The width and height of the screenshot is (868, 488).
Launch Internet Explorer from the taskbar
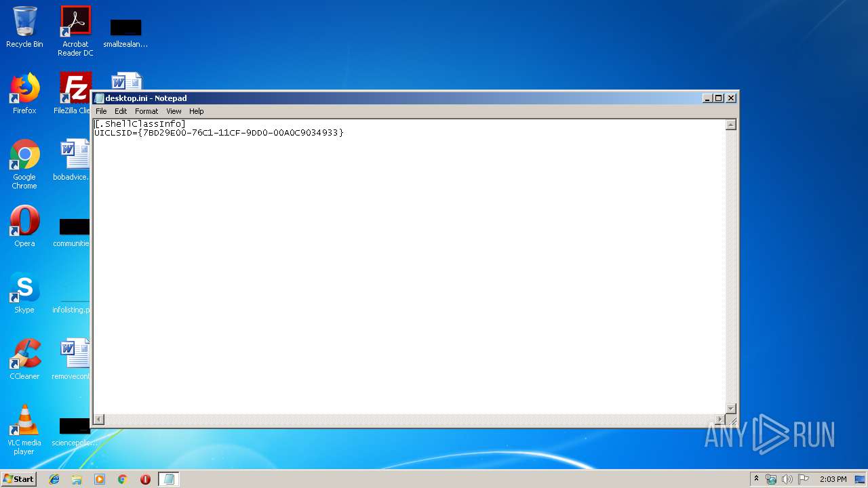coord(54,479)
